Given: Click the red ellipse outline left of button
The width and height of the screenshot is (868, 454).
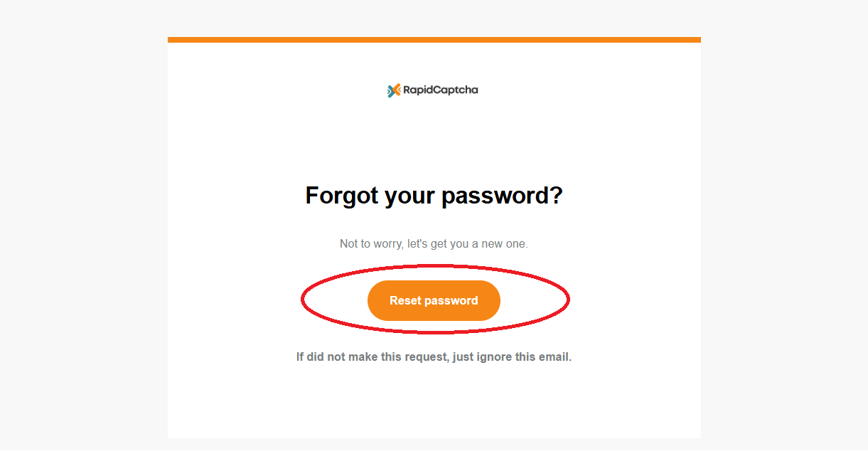Looking at the screenshot, I should (303, 299).
